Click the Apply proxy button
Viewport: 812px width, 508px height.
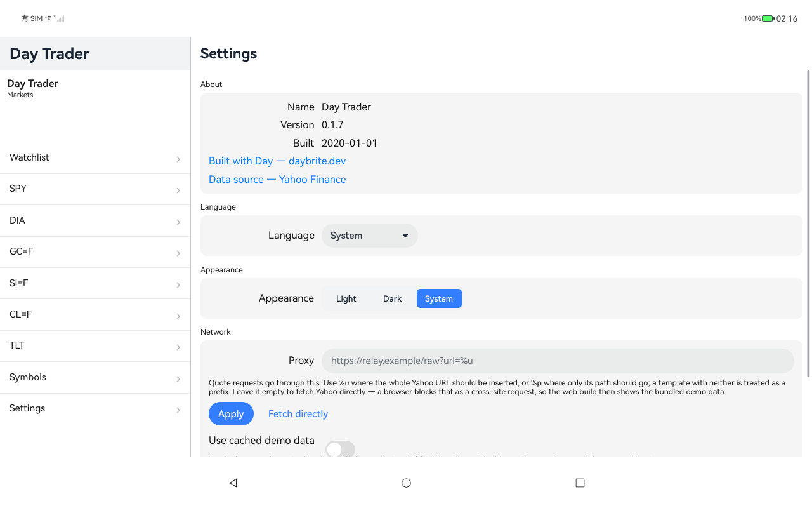coord(231,413)
